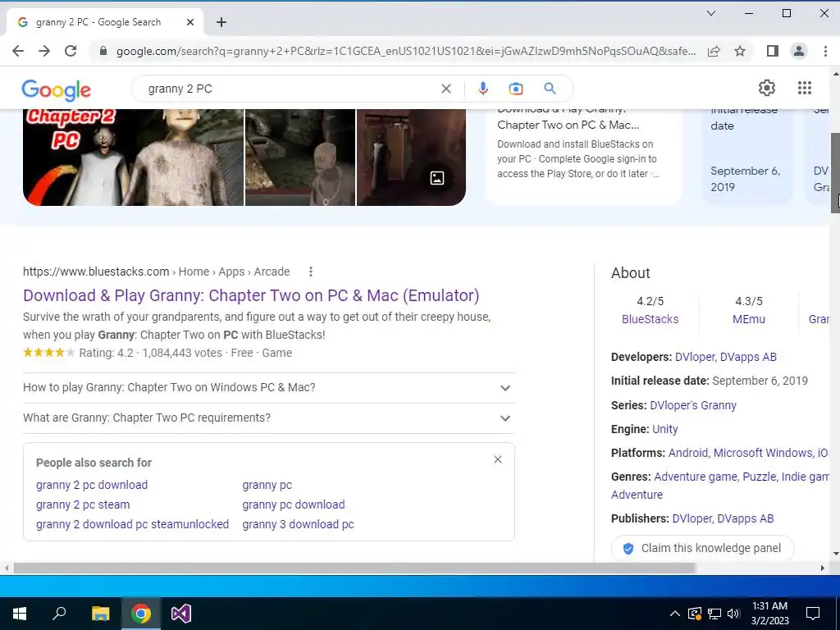Click the horizontal scrollbar thumb

coord(354,568)
